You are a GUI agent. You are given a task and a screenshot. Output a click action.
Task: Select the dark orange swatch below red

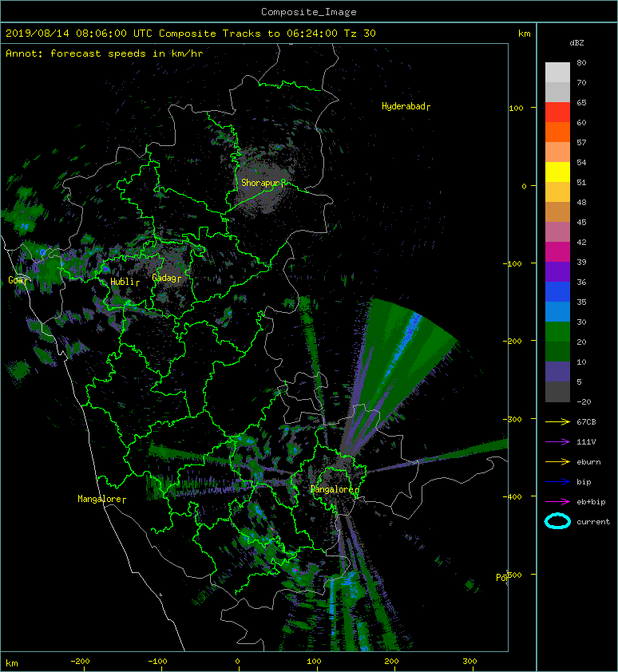(x=557, y=132)
